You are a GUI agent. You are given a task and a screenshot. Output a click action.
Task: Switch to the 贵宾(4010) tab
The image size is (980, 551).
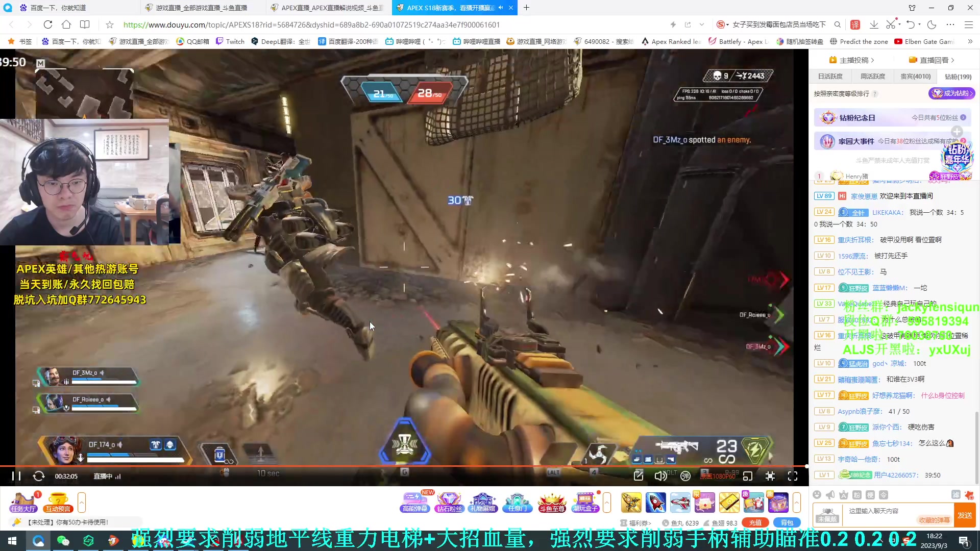point(915,77)
